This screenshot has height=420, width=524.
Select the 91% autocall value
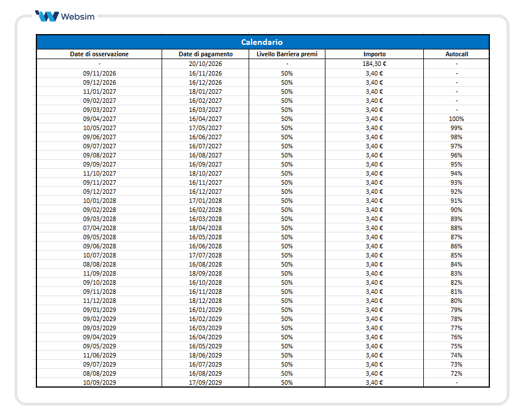point(456,201)
